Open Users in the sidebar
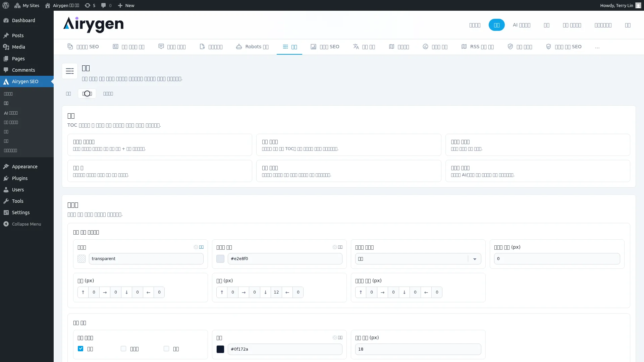The width and height of the screenshot is (644, 362). [x=27, y=190]
